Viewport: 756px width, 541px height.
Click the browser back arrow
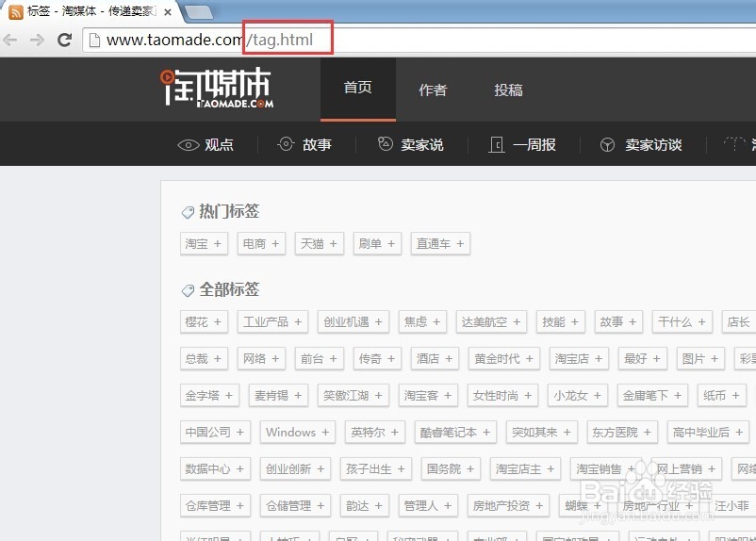point(10,40)
